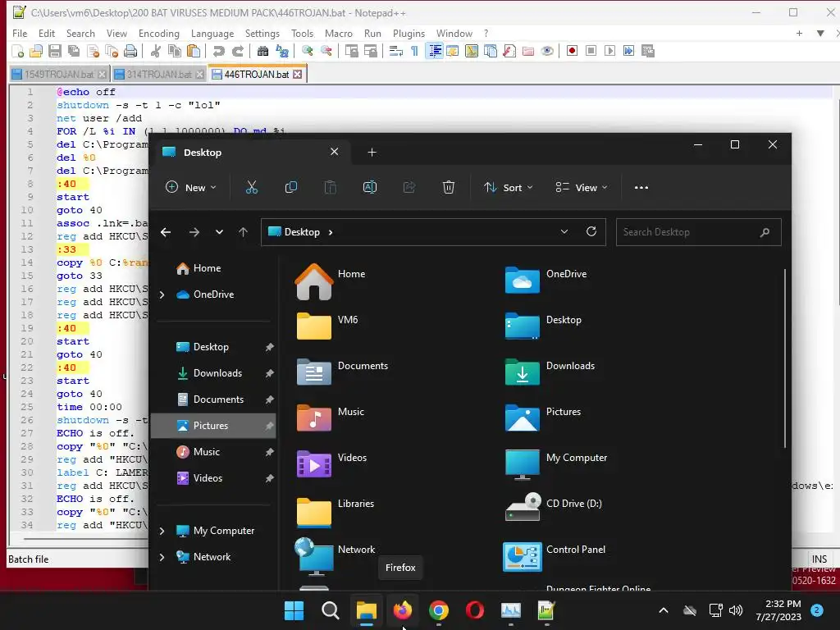Open Notepad++ File menu
840x630 pixels.
[x=20, y=33]
